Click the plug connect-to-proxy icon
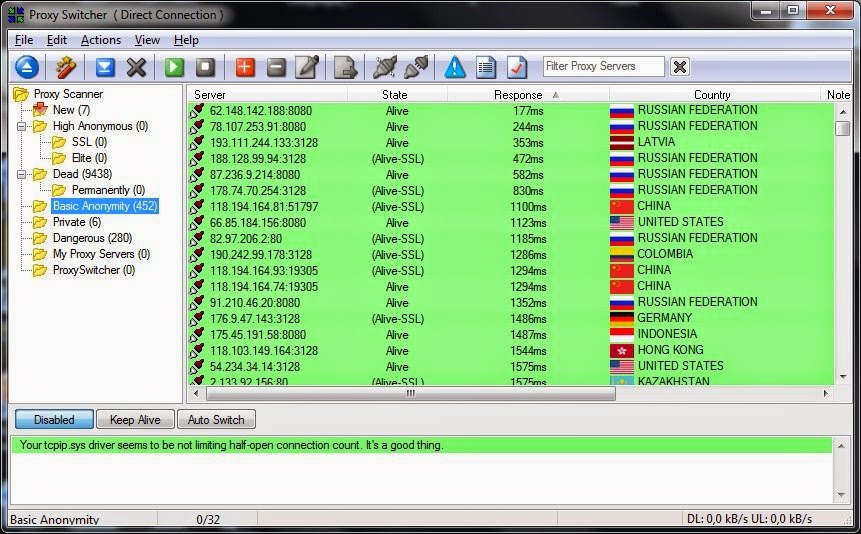 (x=416, y=67)
